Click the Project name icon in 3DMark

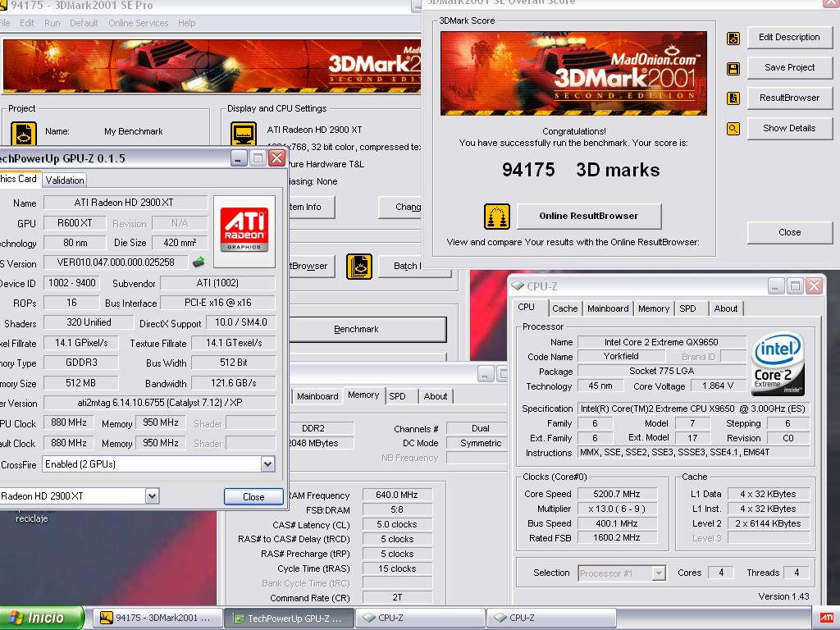click(x=24, y=134)
